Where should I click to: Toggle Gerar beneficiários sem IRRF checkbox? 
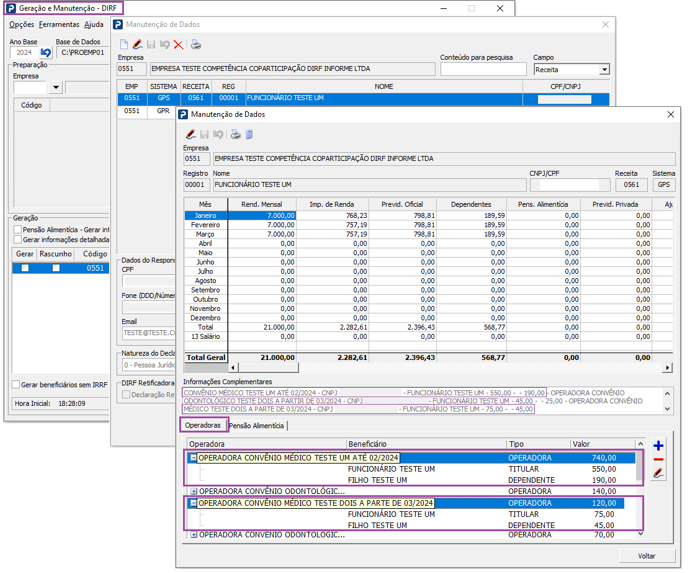[16, 385]
